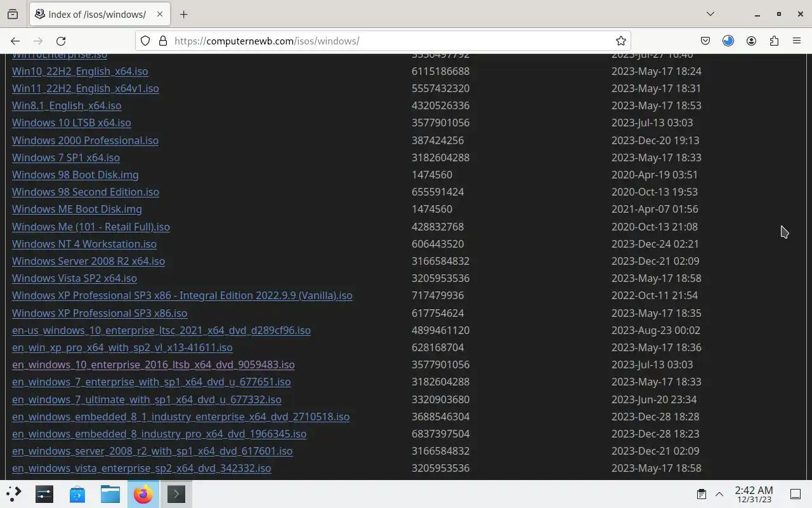Open System Settings from taskbar
The width and height of the screenshot is (812, 508).
pyautogui.click(x=44, y=494)
